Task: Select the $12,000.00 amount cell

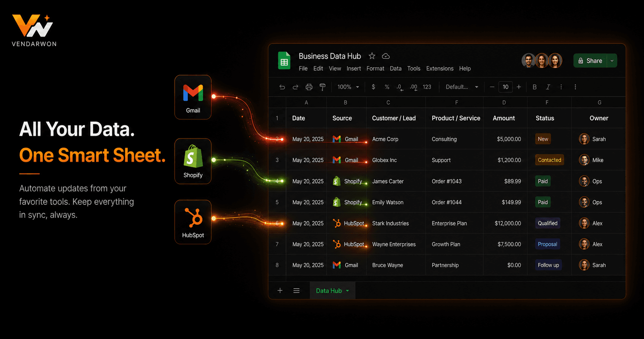Action: 505,223
